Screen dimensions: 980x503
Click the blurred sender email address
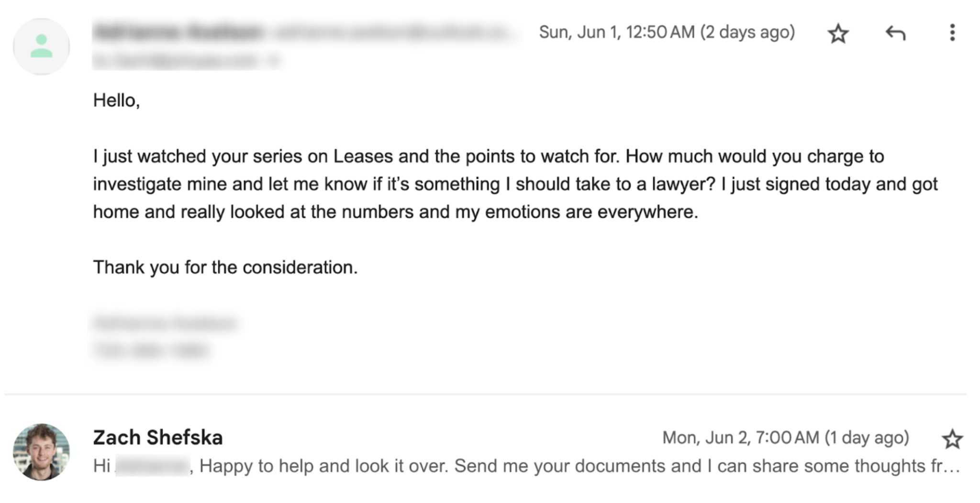(390, 33)
